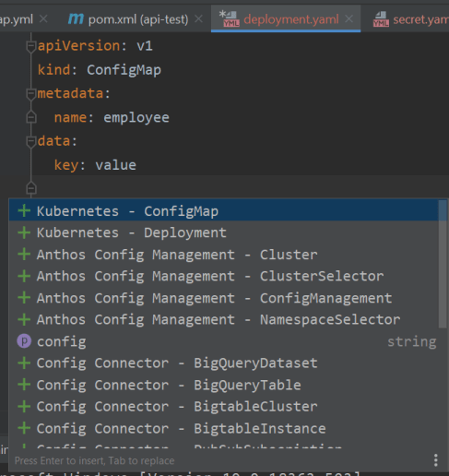Click the Maven icon on pom.xml tab
Image resolution: width=449 pixels, height=476 pixels.
(76, 19)
